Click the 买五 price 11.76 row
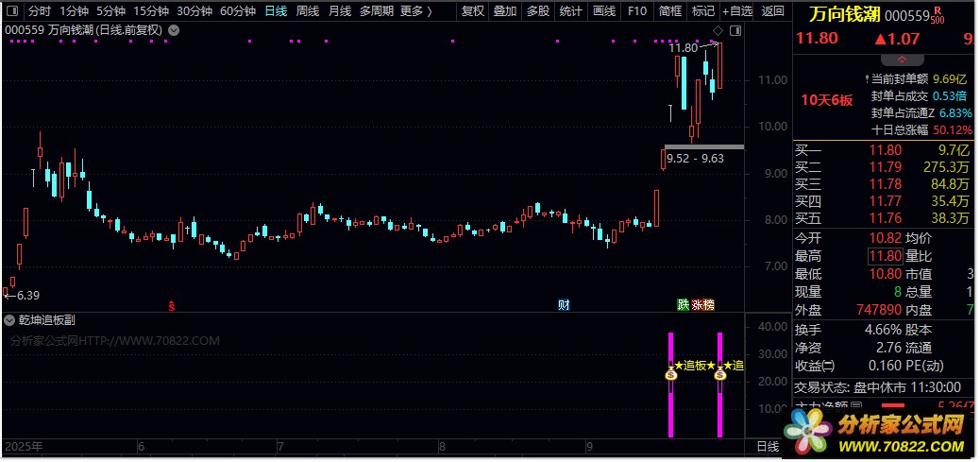 coord(885,218)
